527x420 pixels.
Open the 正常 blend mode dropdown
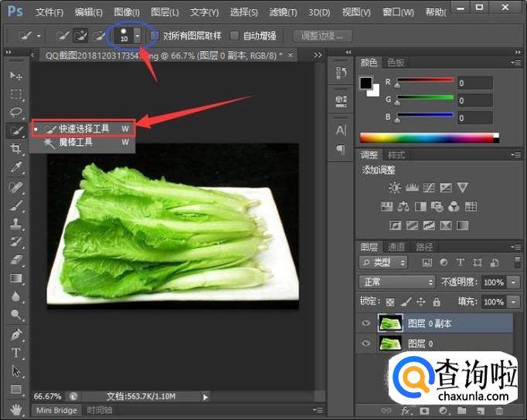pyautogui.click(x=398, y=283)
